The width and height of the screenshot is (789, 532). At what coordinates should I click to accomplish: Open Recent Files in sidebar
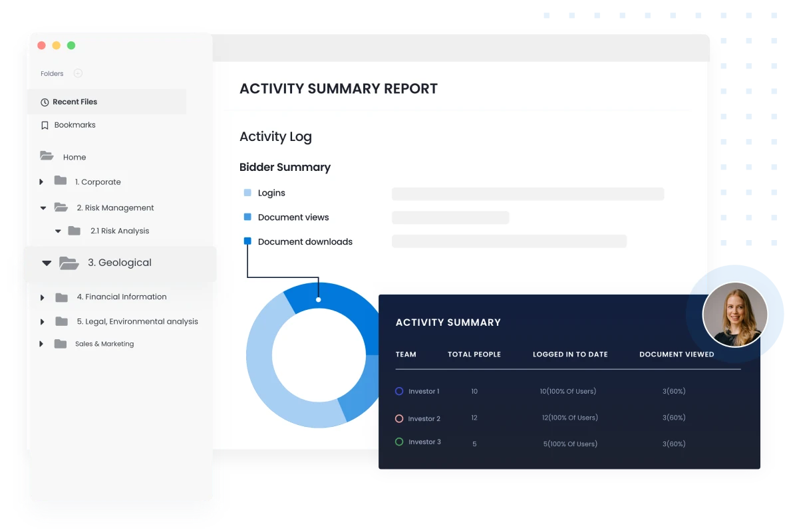(106, 102)
